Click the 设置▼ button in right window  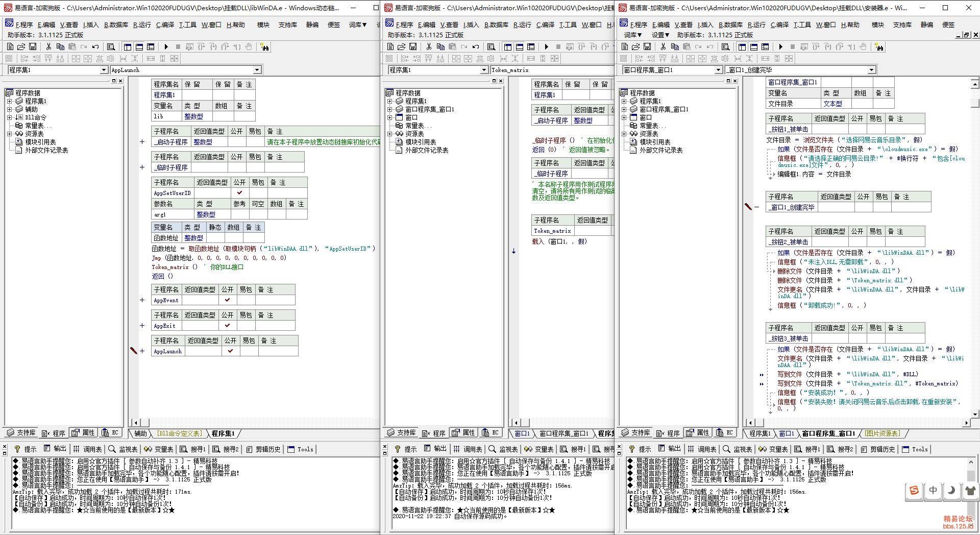click(660, 35)
